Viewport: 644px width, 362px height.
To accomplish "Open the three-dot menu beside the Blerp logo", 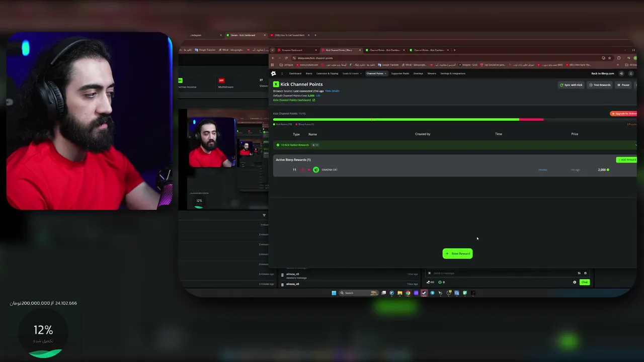I will click(282, 73).
